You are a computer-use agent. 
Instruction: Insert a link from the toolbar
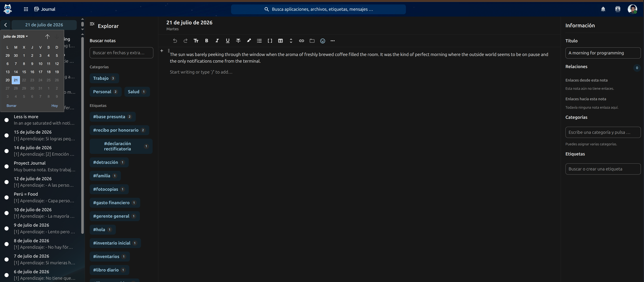click(x=302, y=41)
